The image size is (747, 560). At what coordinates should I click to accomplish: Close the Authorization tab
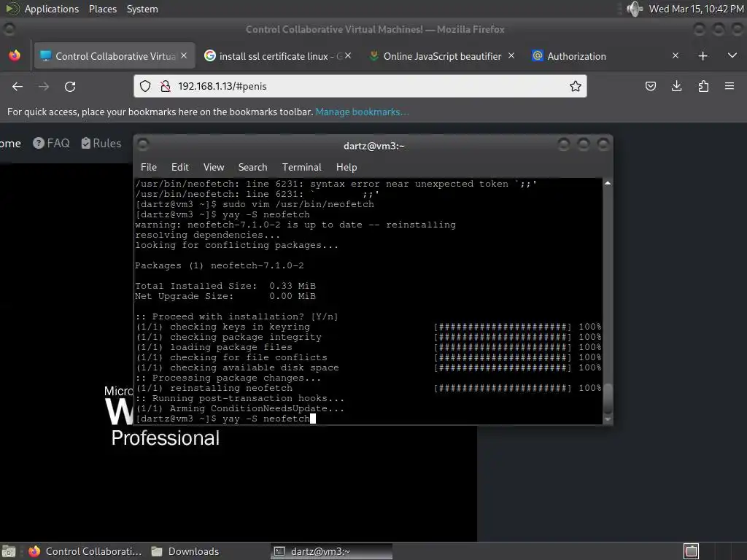click(675, 55)
